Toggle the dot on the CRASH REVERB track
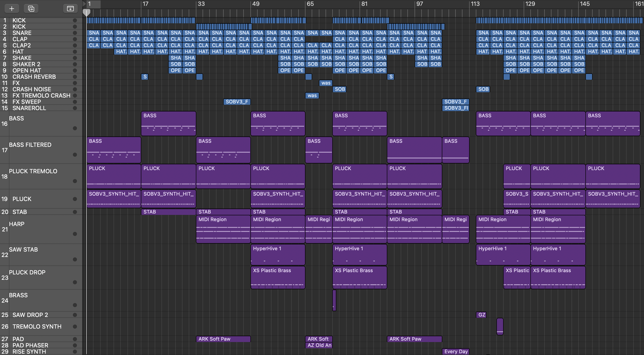Image resolution: width=644 pixels, height=355 pixels. tap(75, 77)
